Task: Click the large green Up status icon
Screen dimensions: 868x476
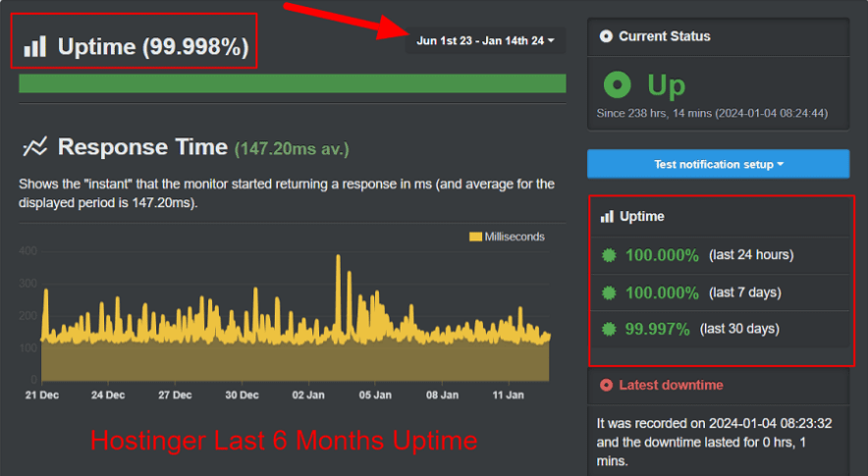Action: 618,85
